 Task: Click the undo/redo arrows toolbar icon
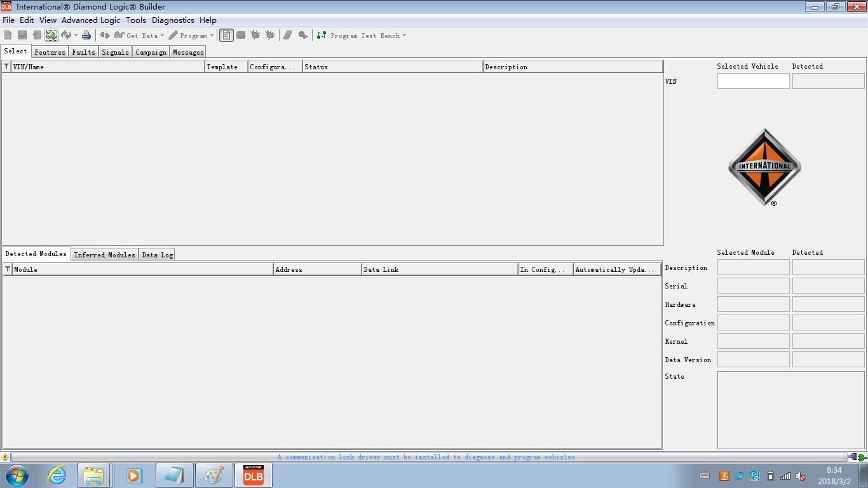point(66,36)
